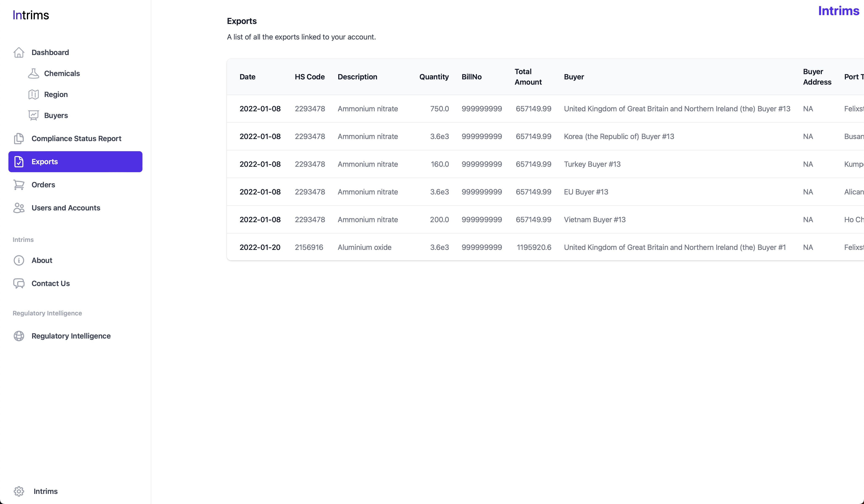Click the Users and Accounts people icon
This screenshot has height=504, width=864.
pos(19,208)
